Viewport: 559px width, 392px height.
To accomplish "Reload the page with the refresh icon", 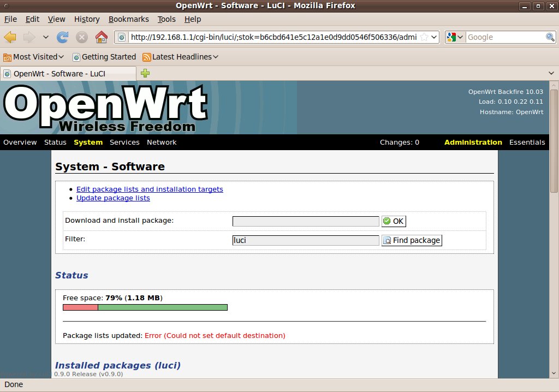I will [62, 37].
